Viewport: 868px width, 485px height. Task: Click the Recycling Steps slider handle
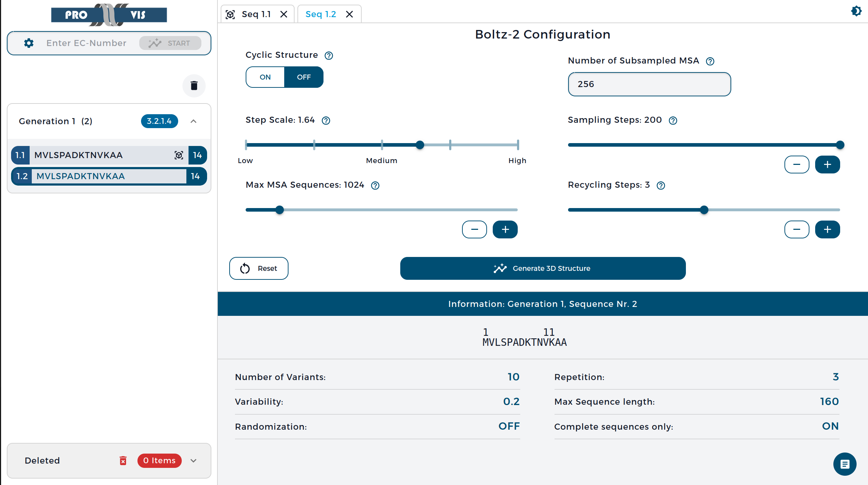tap(704, 210)
